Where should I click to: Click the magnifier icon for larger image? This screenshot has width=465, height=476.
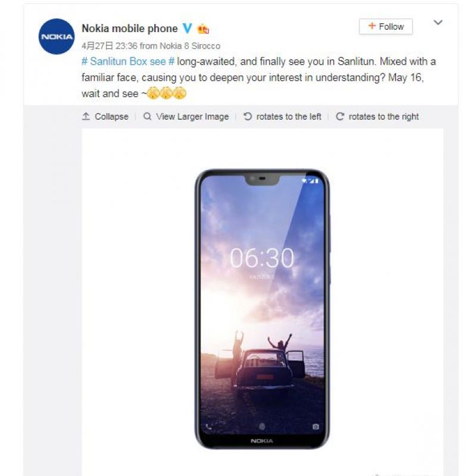147,116
